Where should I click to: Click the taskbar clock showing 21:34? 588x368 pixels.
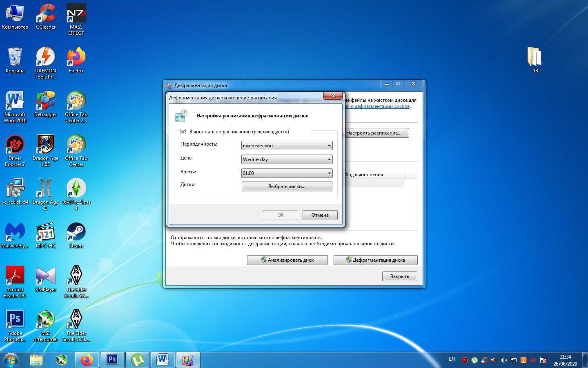tap(566, 360)
